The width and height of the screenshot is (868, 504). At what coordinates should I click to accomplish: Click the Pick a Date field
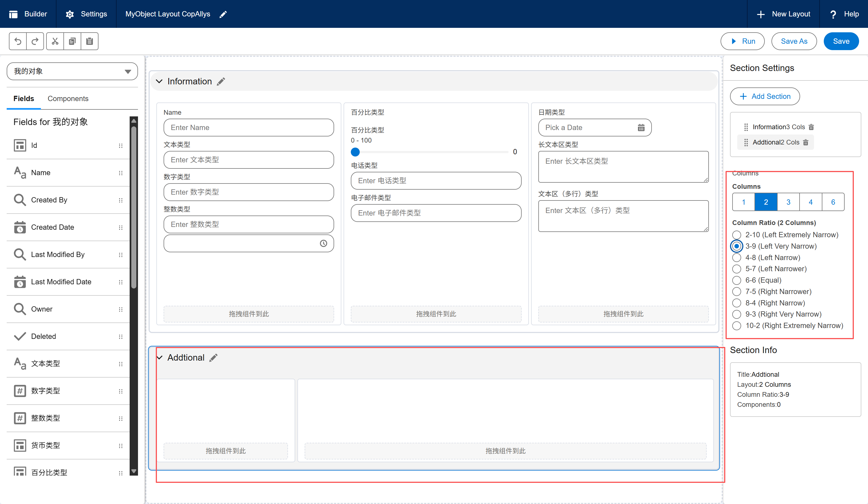pos(595,128)
